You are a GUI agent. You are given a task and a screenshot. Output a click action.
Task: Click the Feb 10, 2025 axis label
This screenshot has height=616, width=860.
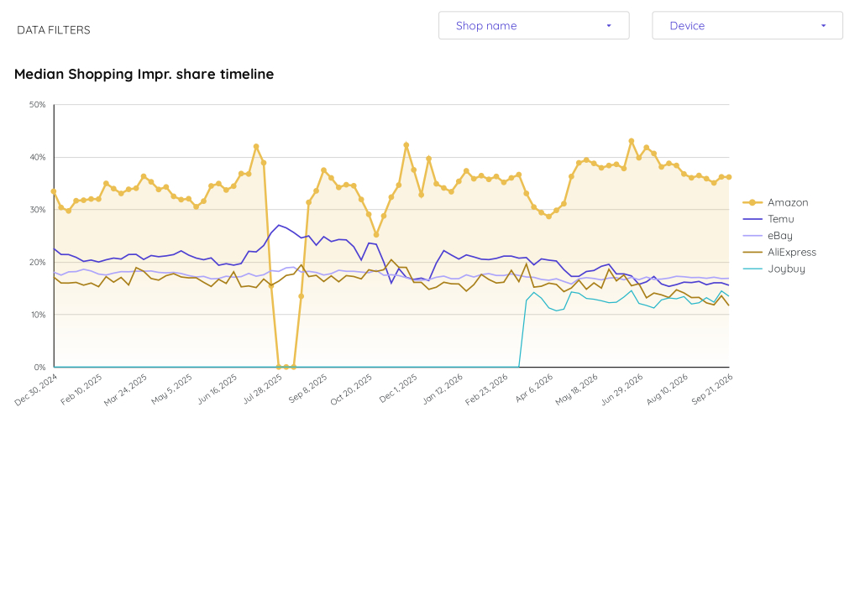[x=81, y=389]
